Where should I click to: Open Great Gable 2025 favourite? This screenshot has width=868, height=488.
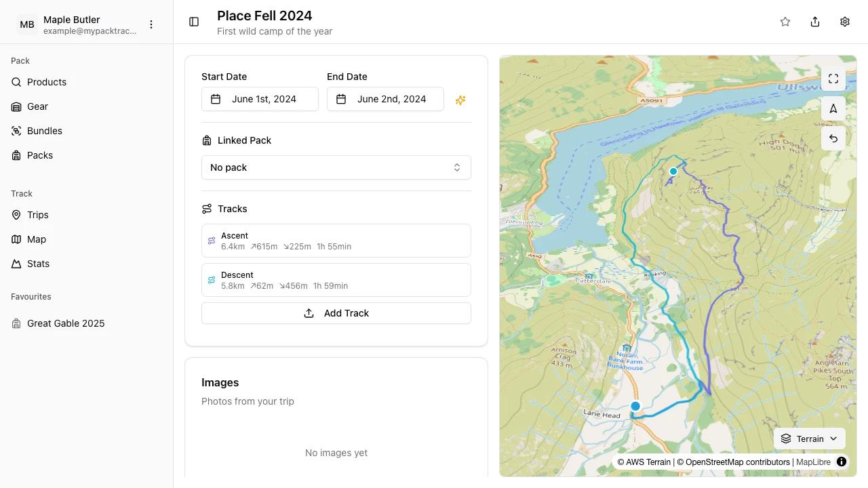pyautogui.click(x=66, y=323)
